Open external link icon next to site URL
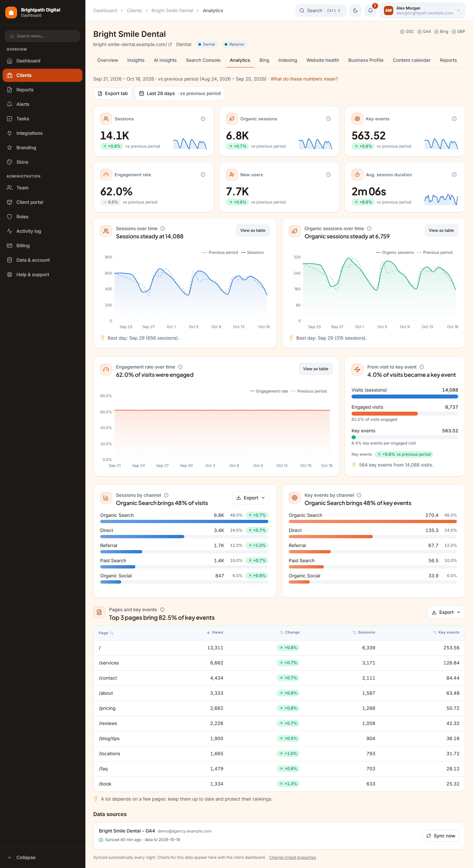The width and height of the screenshot is (473, 868). pos(170,44)
